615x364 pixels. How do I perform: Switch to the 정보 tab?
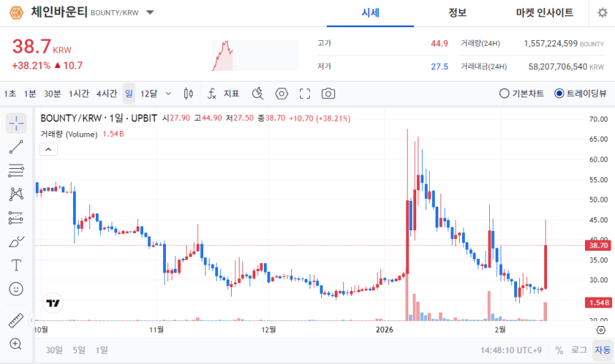[x=458, y=13]
